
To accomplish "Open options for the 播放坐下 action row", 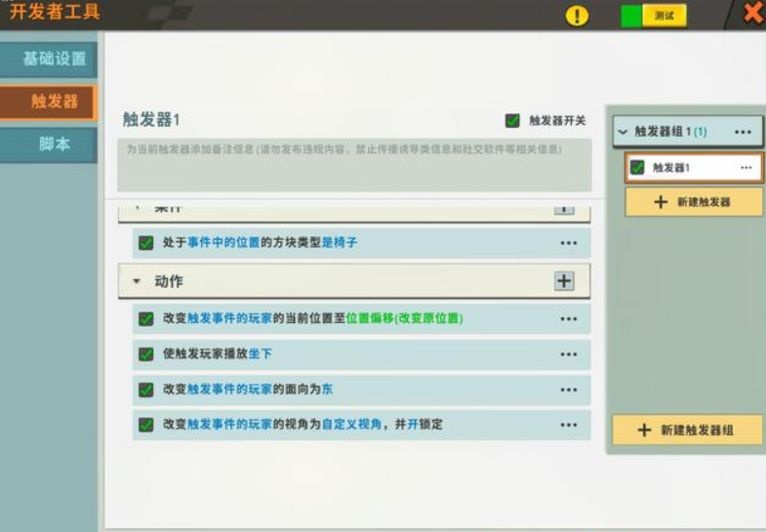I will coord(568,354).
